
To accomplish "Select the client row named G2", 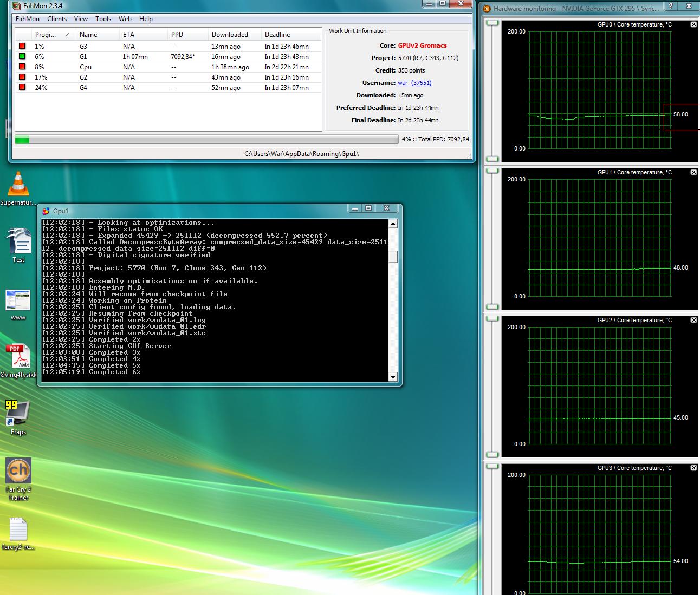I will tap(168, 77).
